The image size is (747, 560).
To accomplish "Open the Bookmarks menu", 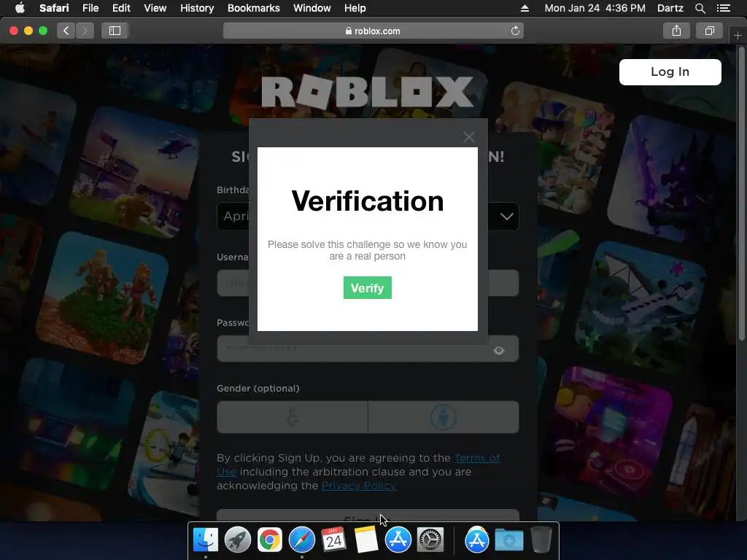I will [253, 8].
